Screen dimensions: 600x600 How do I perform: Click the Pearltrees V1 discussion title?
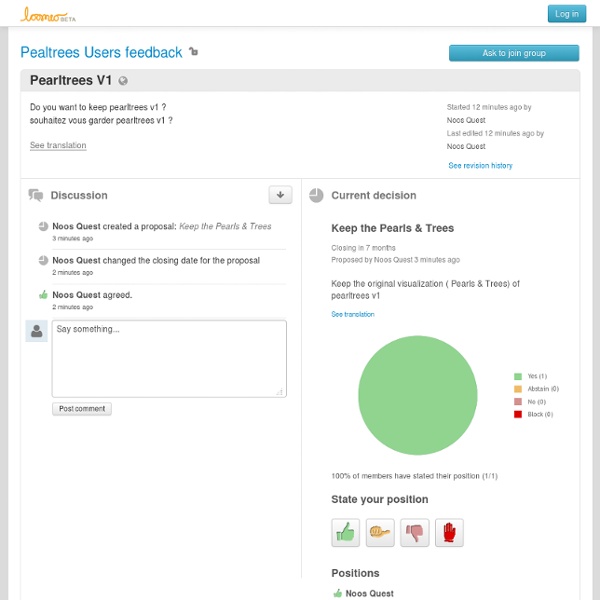(71, 80)
